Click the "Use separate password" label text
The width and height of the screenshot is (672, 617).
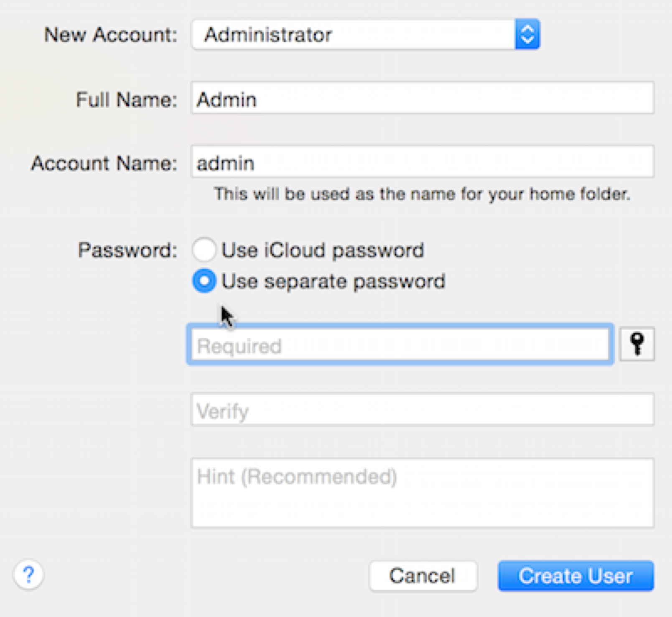[x=333, y=281]
